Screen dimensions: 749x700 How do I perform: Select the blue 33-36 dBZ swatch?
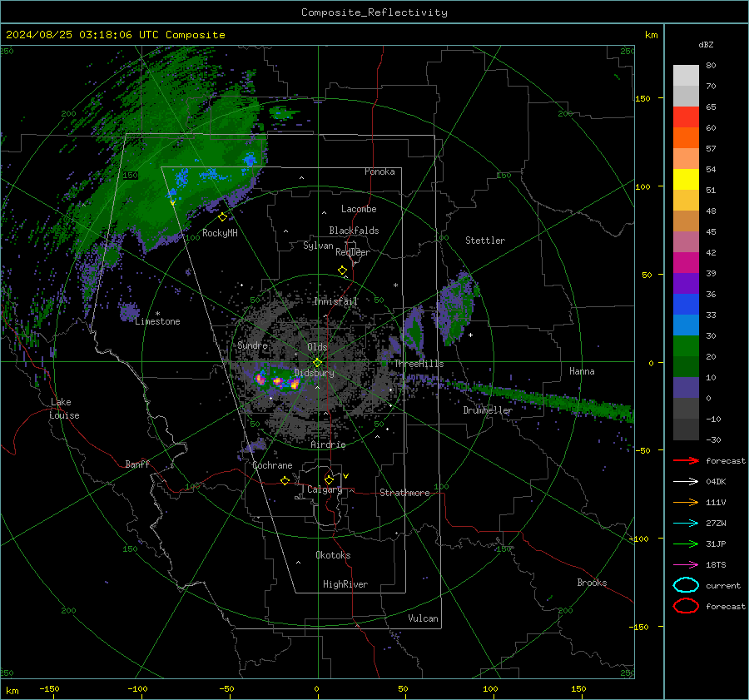point(686,305)
